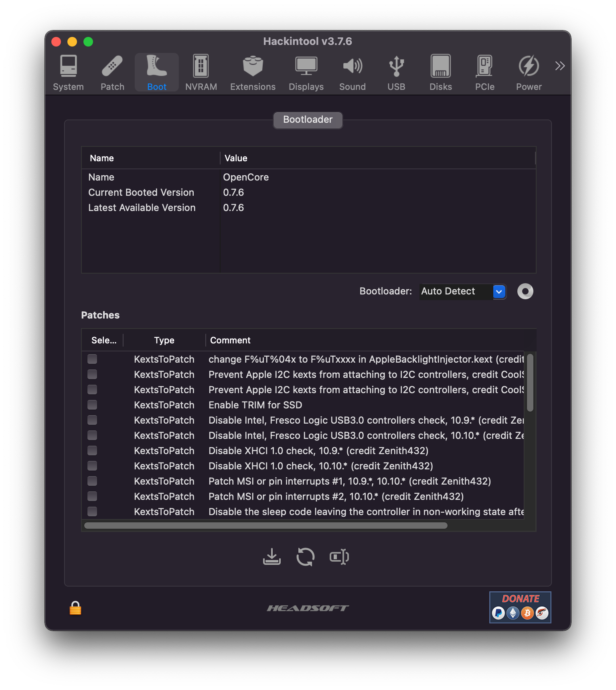Click the patches horizontal scrollbar

tap(265, 526)
